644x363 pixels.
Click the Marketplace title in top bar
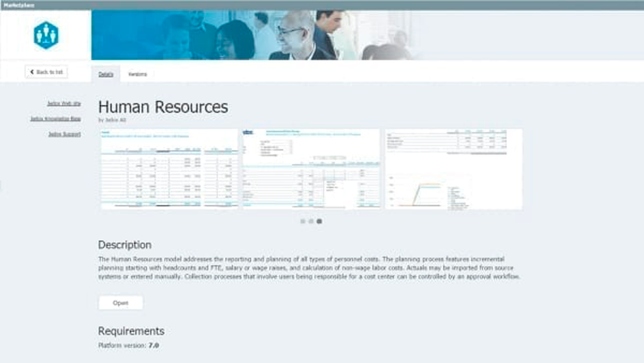[16, 5]
